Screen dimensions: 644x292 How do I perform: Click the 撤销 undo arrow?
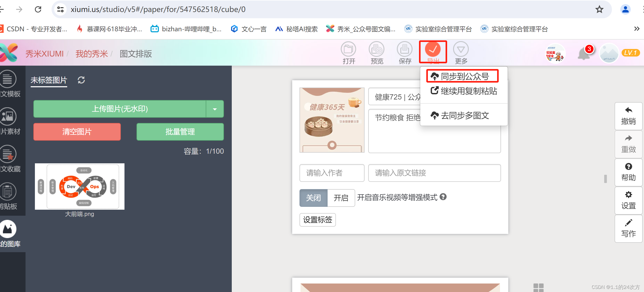click(x=628, y=110)
